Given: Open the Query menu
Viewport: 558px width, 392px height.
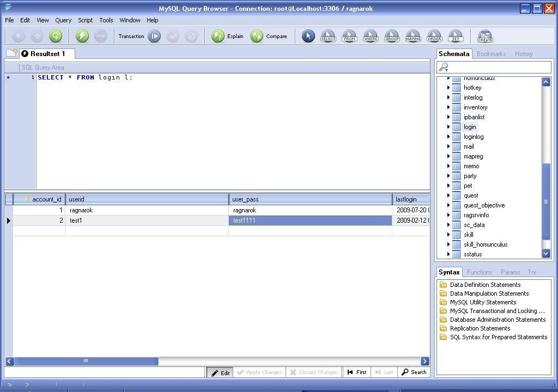Looking at the screenshot, I should 63,20.
